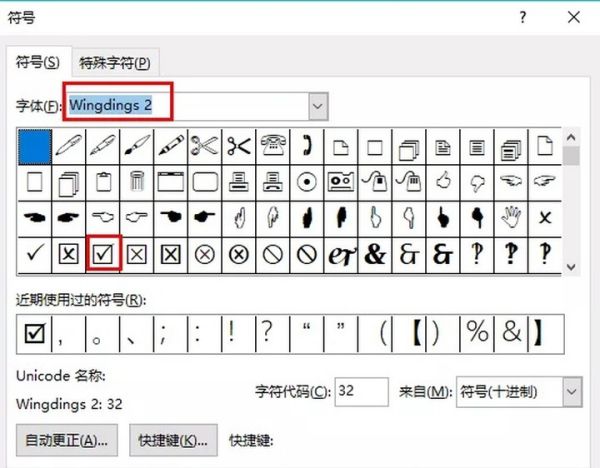Pick the bold prohibition sign symbol

[x=307, y=254]
